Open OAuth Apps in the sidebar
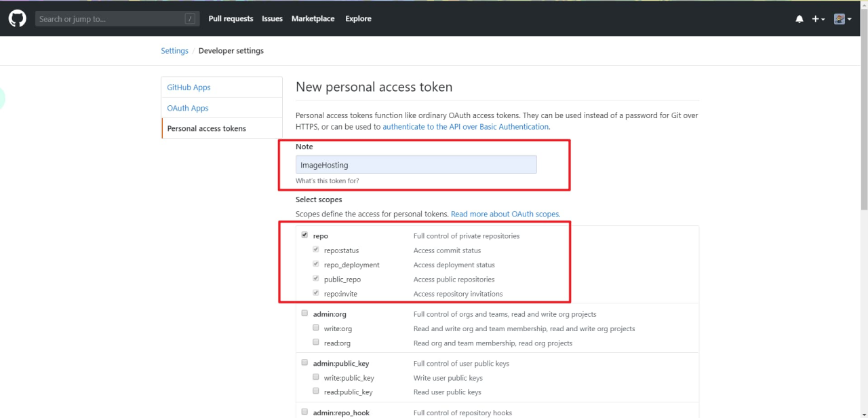The height and width of the screenshot is (418, 868). pos(188,108)
